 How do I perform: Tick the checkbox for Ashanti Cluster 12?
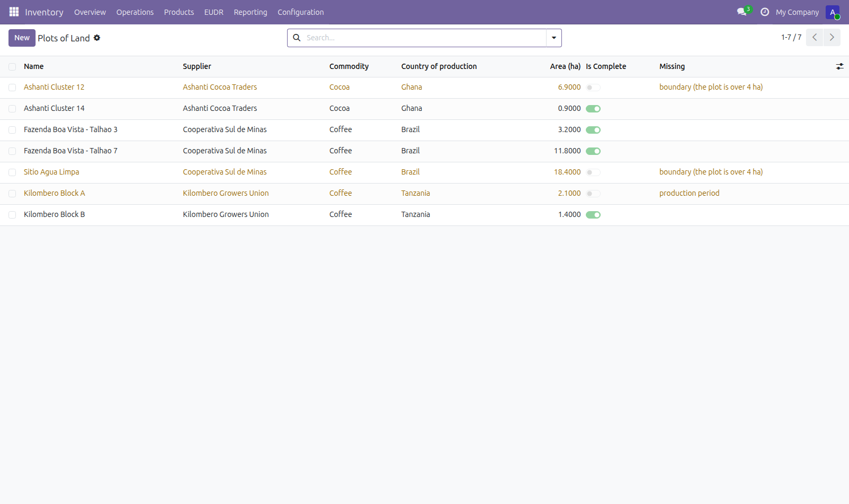coord(12,88)
